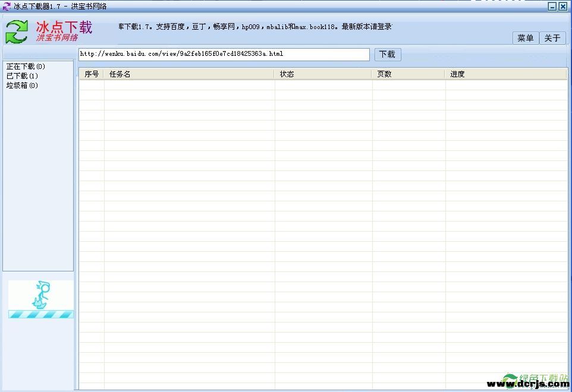This screenshot has width=572, height=392.
Task: Sort by the 序号 column header
Action: (92, 74)
